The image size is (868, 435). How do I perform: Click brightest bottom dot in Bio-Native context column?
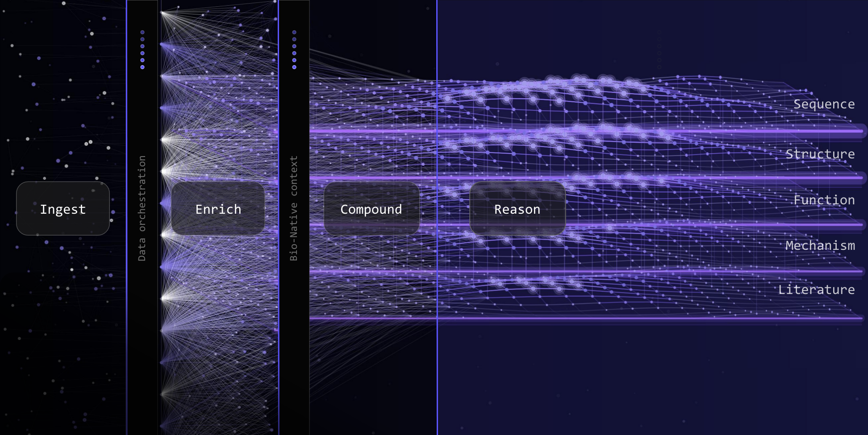click(x=294, y=67)
